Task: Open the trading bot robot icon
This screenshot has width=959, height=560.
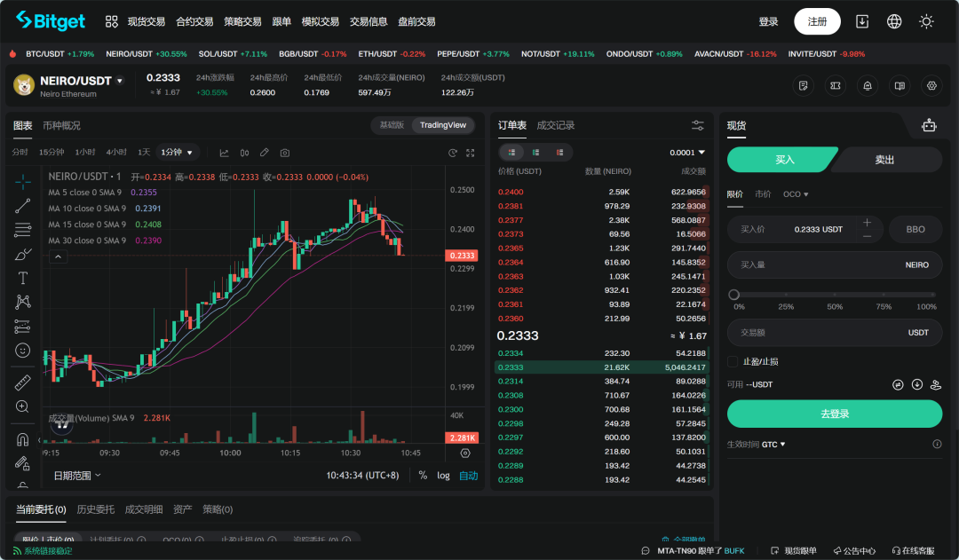Action: point(929,125)
